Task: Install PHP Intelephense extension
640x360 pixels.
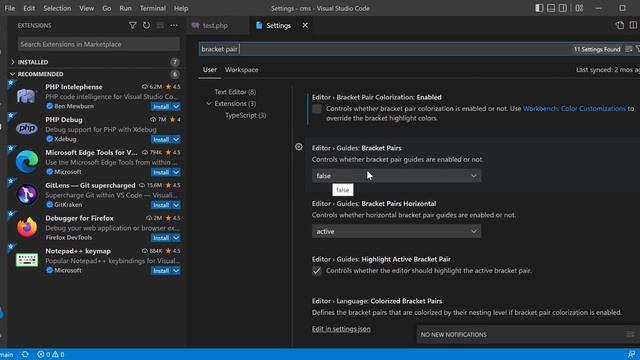Action: (x=161, y=107)
